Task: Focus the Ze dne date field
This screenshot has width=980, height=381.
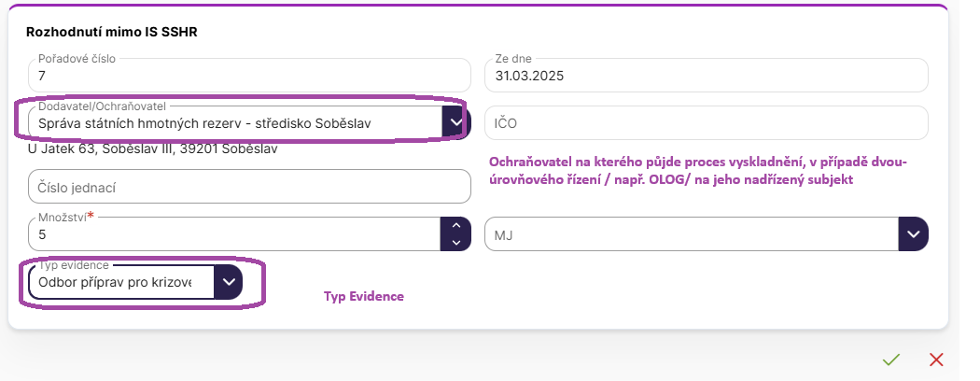Action: coord(706,76)
